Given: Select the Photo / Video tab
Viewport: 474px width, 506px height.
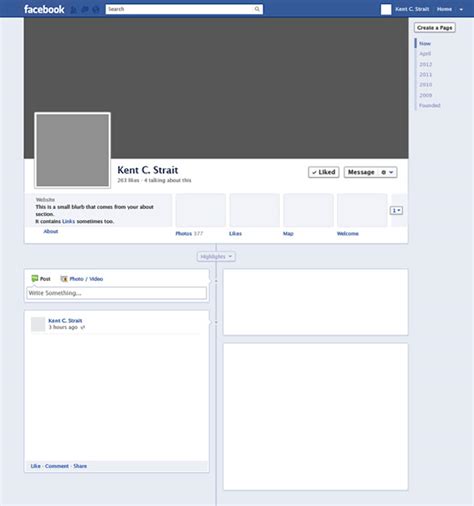Looking at the screenshot, I should click(x=82, y=279).
